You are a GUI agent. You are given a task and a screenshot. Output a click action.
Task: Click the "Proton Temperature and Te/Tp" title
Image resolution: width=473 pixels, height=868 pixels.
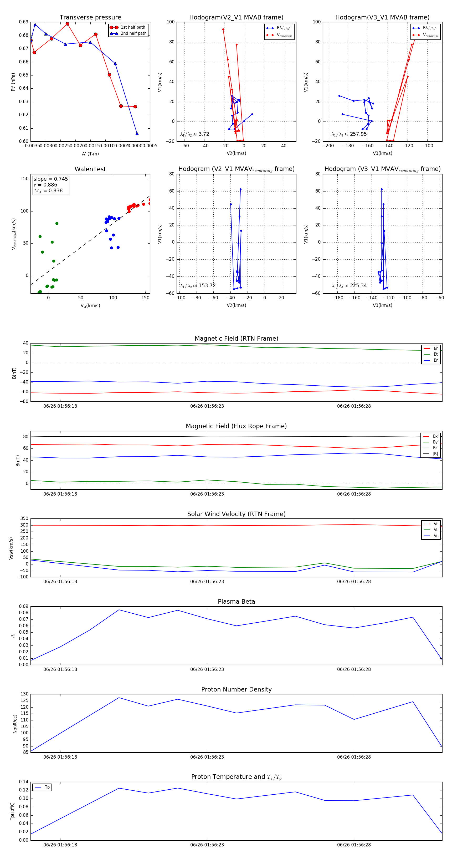point(236,777)
